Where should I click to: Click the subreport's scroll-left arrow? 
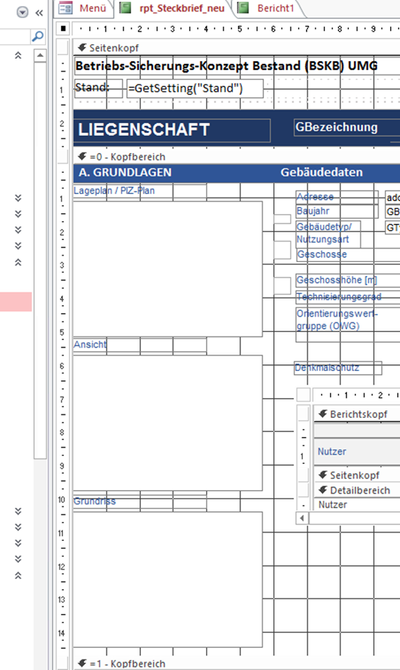pos(302,518)
